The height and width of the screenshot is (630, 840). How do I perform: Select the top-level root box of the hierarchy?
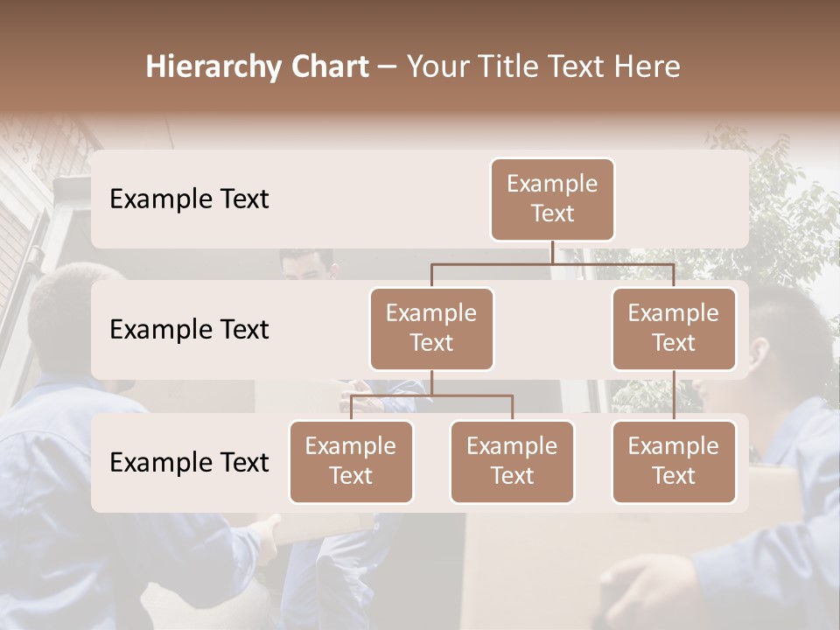[x=552, y=199]
